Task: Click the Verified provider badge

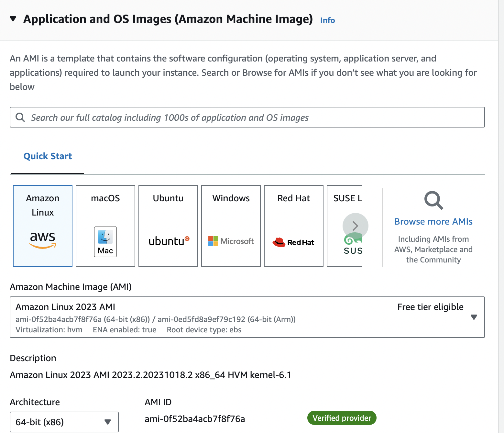Action: pos(342,418)
